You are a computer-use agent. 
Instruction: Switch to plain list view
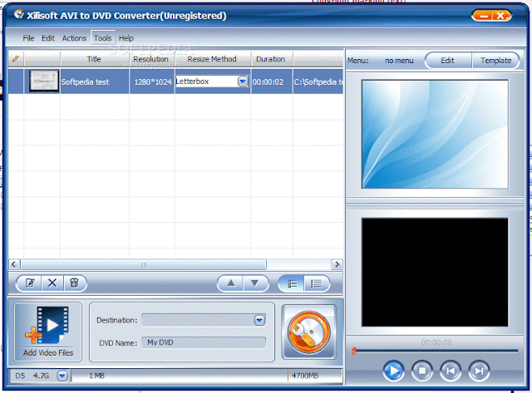[316, 283]
